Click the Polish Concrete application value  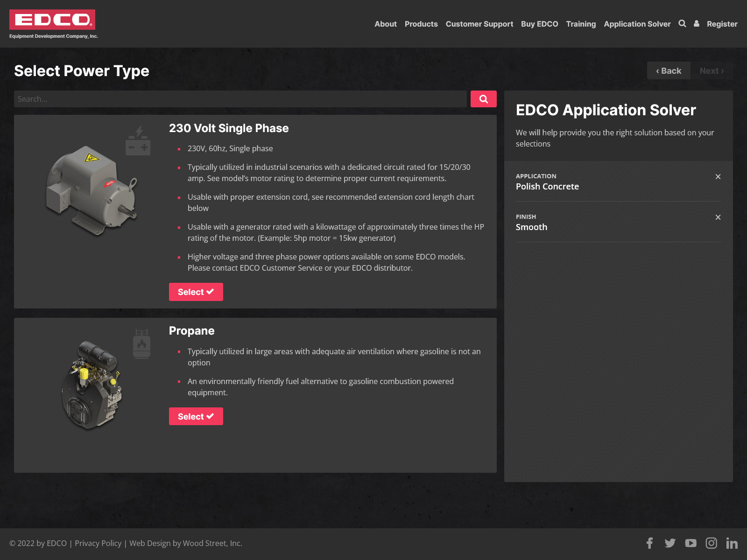[x=547, y=186]
